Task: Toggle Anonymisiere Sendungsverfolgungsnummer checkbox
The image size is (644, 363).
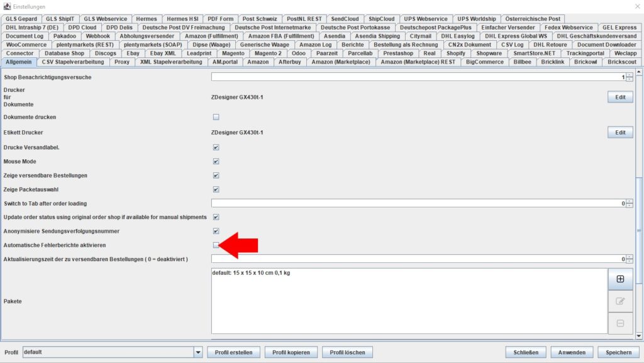Action: pyautogui.click(x=216, y=231)
